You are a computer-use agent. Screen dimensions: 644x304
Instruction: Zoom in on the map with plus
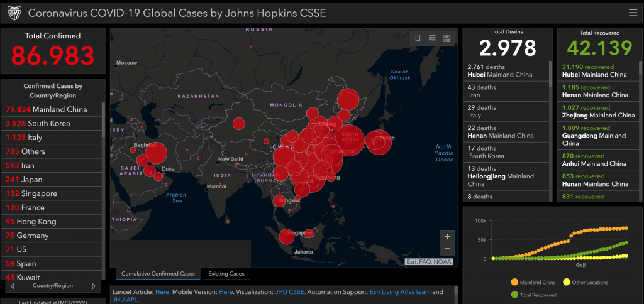click(447, 237)
